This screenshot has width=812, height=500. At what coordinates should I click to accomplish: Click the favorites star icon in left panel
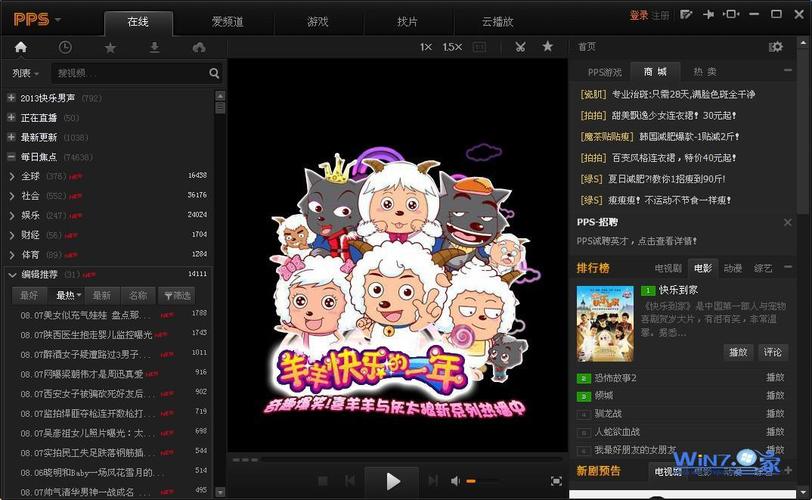pyautogui.click(x=110, y=47)
